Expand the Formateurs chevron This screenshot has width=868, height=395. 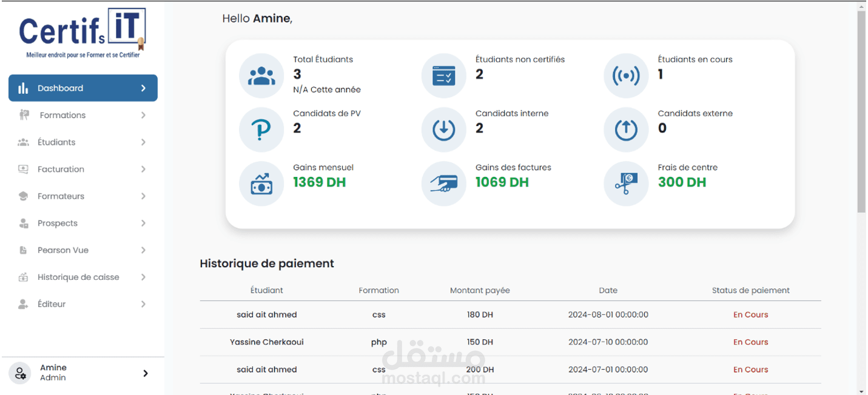[x=143, y=196]
